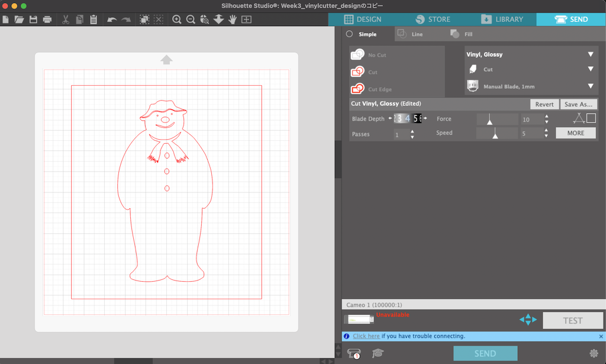Click the blue position arrows icon

528,320
